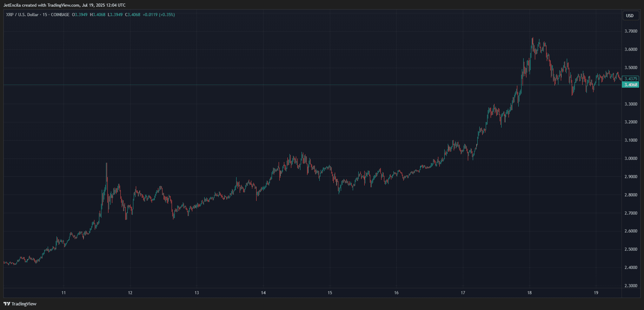Click the date label 14 on time axis

[263, 293]
